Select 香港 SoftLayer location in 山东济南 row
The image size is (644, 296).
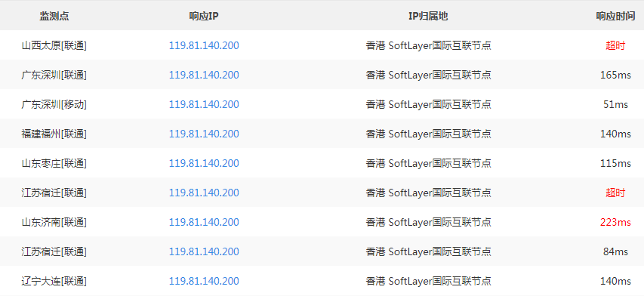click(x=428, y=223)
